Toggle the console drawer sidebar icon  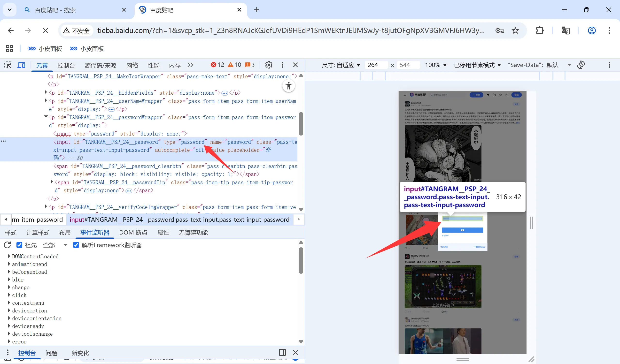(x=282, y=352)
